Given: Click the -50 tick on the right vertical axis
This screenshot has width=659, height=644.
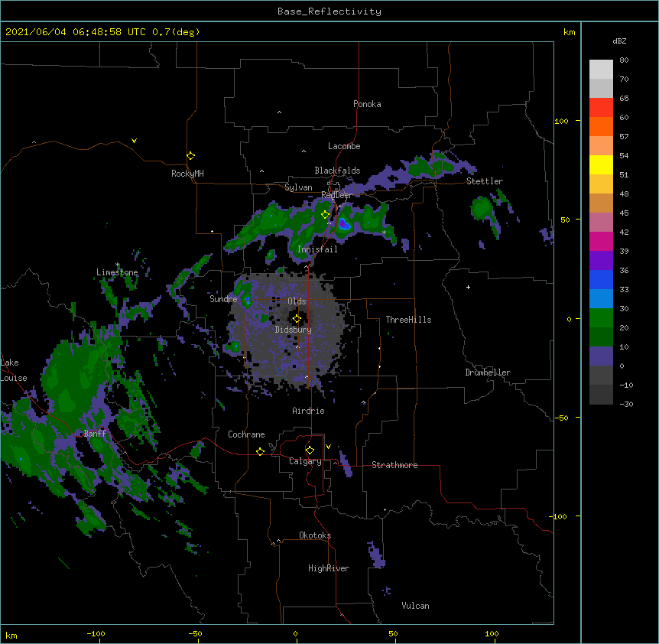Looking at the screenshot, I should tap(561, 418).
